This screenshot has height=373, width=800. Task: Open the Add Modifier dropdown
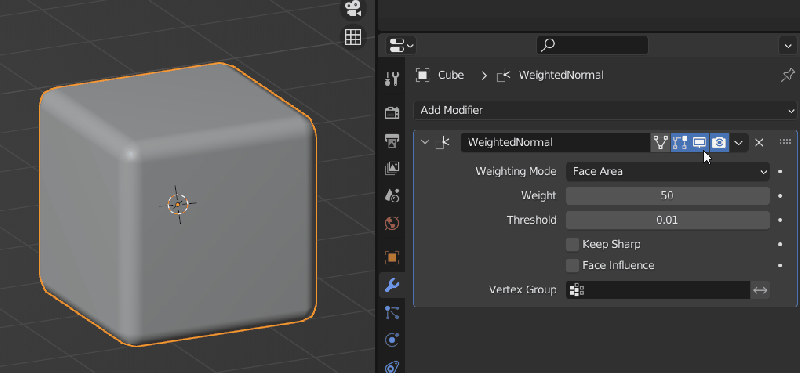coord(605,110)
